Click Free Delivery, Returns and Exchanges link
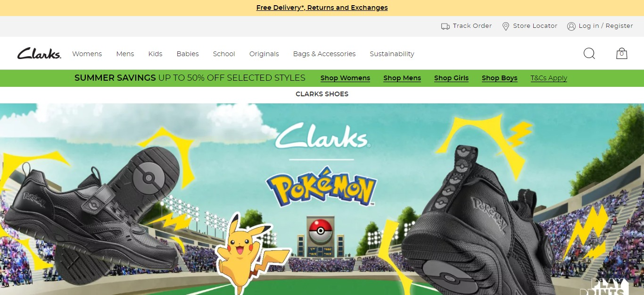Viewport: 644px width, 295px height. point(322,8)
